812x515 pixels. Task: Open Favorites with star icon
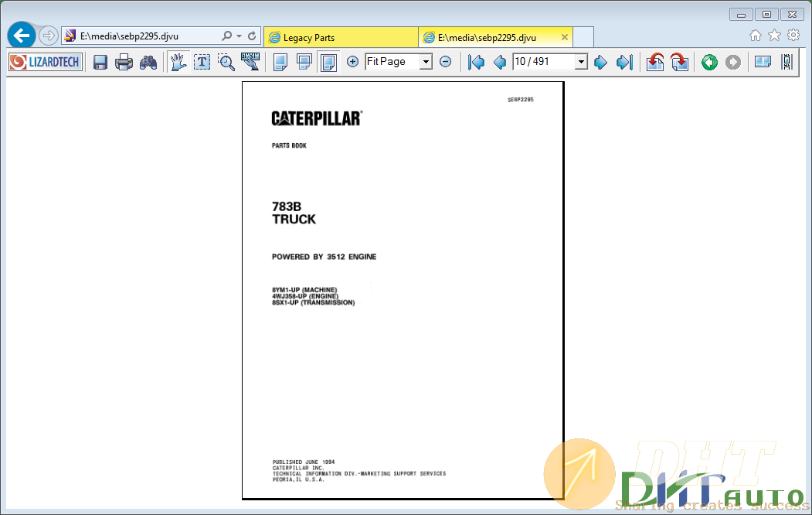pyautogui.click(x=774, y=36)
